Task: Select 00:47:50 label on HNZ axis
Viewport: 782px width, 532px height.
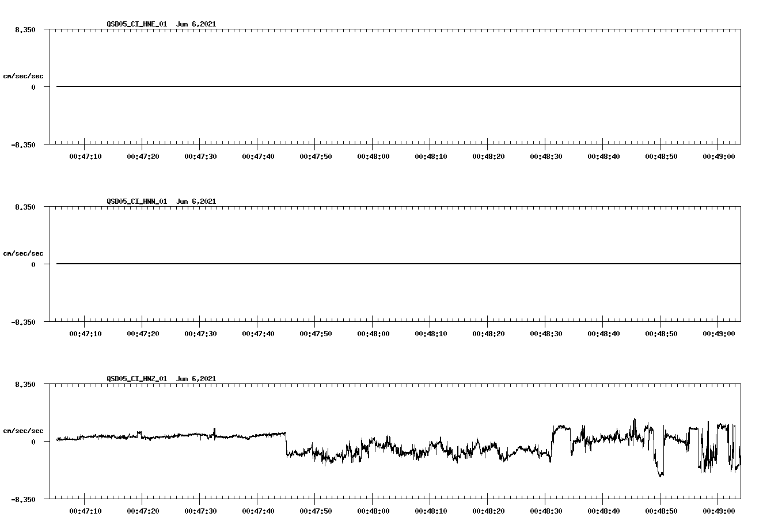Action: point(316,511)
